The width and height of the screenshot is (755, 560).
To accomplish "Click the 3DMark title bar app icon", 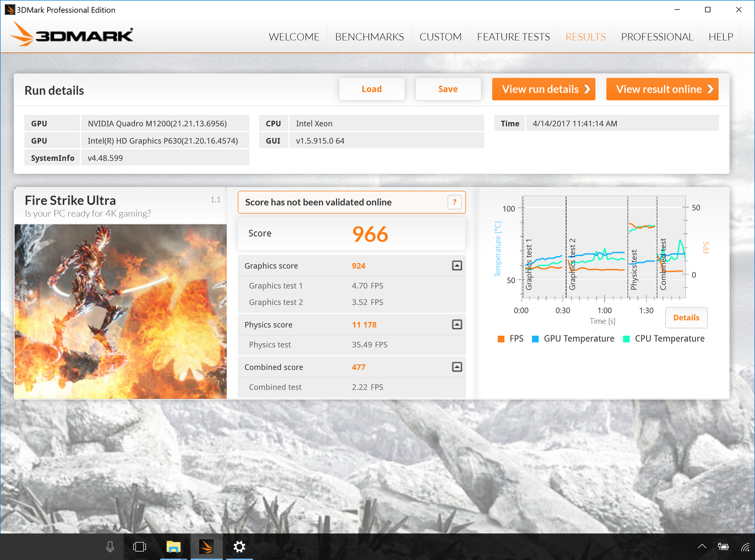I will (10, 9).
